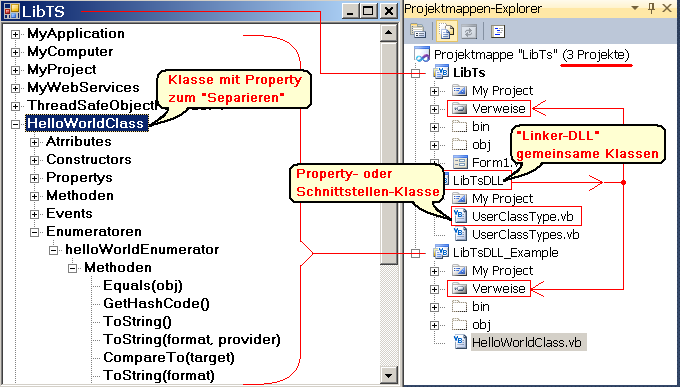Image resolution: width=680 pixels, height=387 pixels.
Task: Refresh the Projektmappen-Explorer via toolbar icon
Action: tap(469, 31)
